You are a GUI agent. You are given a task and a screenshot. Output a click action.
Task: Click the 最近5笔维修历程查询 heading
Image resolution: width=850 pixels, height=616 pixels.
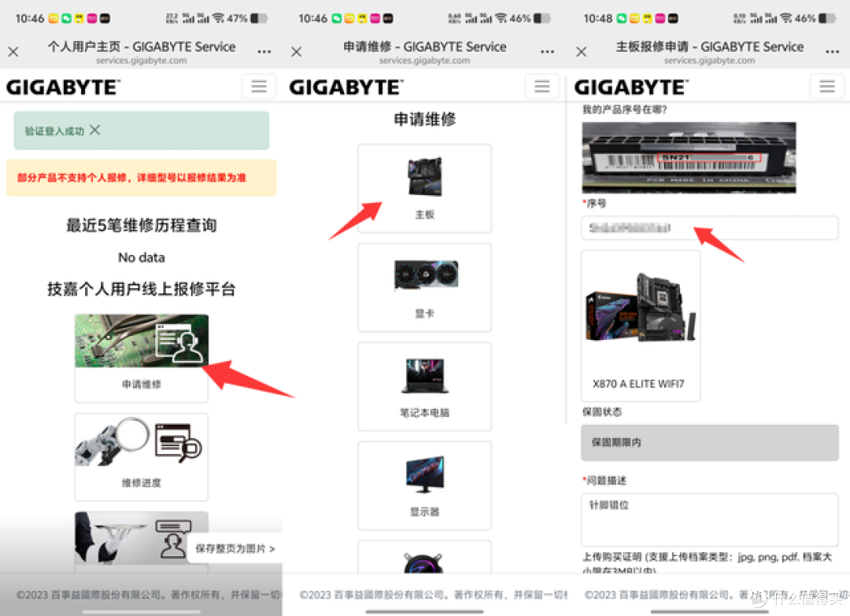(x=142, y=225)
